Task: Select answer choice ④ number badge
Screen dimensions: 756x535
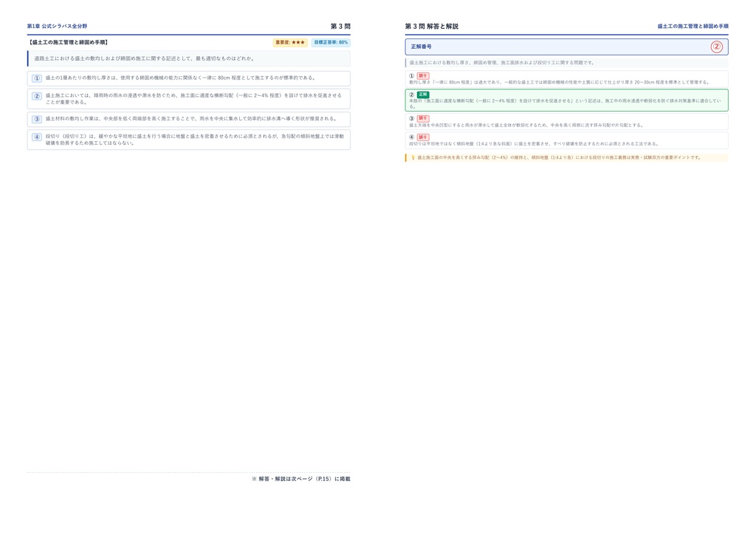Action: click(37, 137)
